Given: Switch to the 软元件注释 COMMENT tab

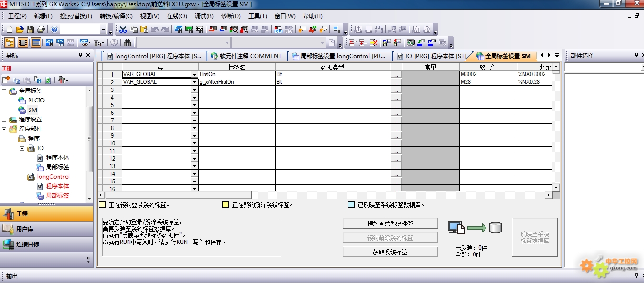Looking at the screenshot, I should click(x=247, y=56).
